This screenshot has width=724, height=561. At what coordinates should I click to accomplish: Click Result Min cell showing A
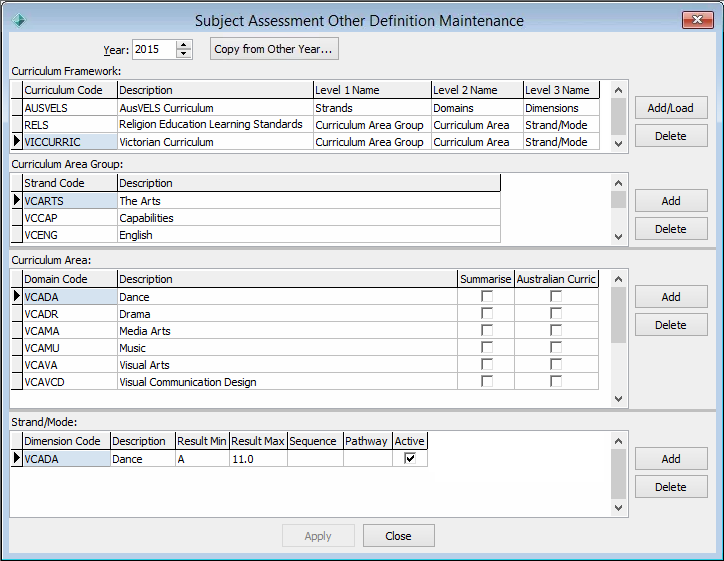coord(203,459)
